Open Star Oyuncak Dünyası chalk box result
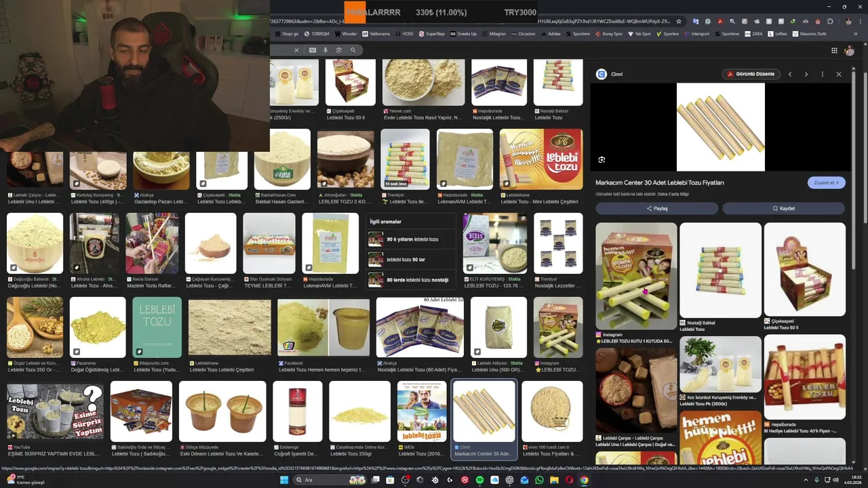Viewport: 868px width, 488px height. click(269, 243)
